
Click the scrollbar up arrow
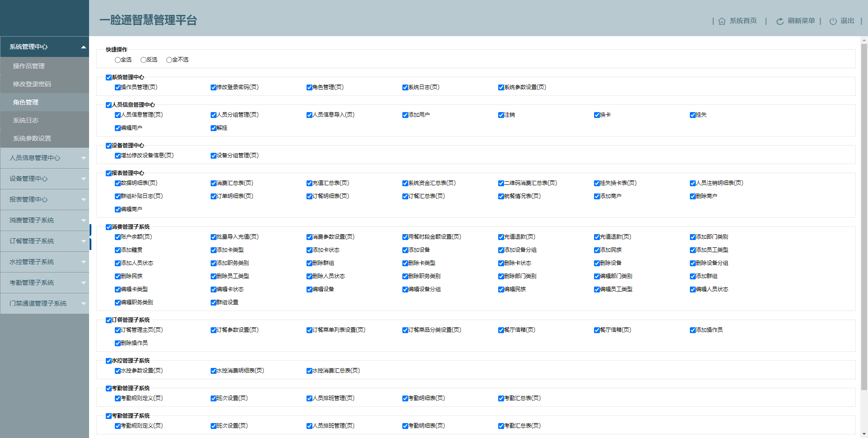[x=864, y=40]
